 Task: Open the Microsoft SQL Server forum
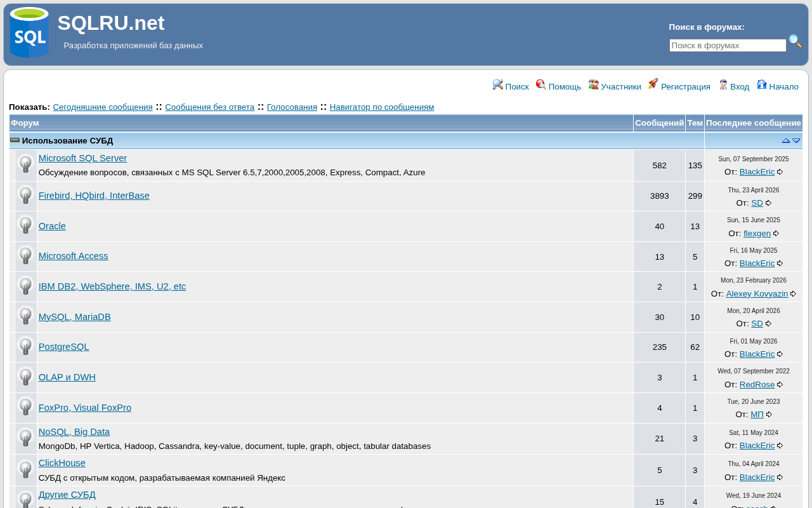coord(82,158)
